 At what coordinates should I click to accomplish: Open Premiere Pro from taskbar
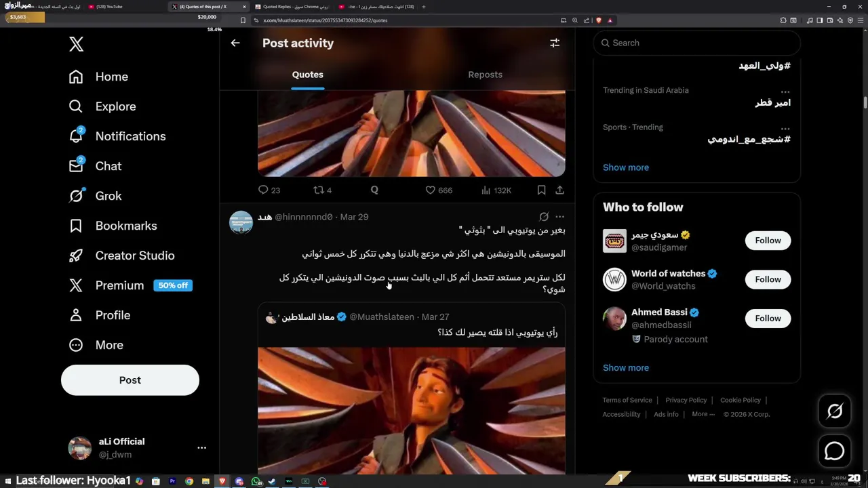[172, 481]
